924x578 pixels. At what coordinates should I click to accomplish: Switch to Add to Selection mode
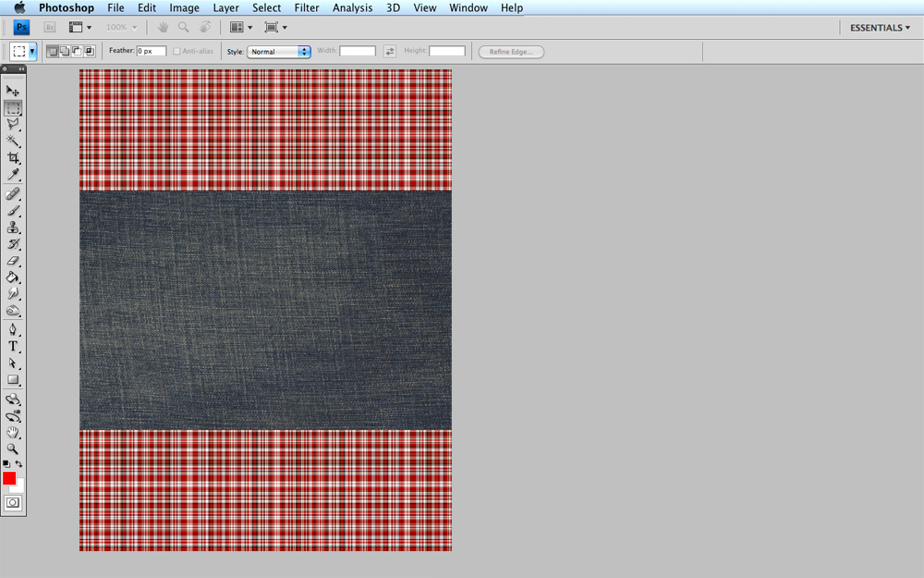coord(67,51)
